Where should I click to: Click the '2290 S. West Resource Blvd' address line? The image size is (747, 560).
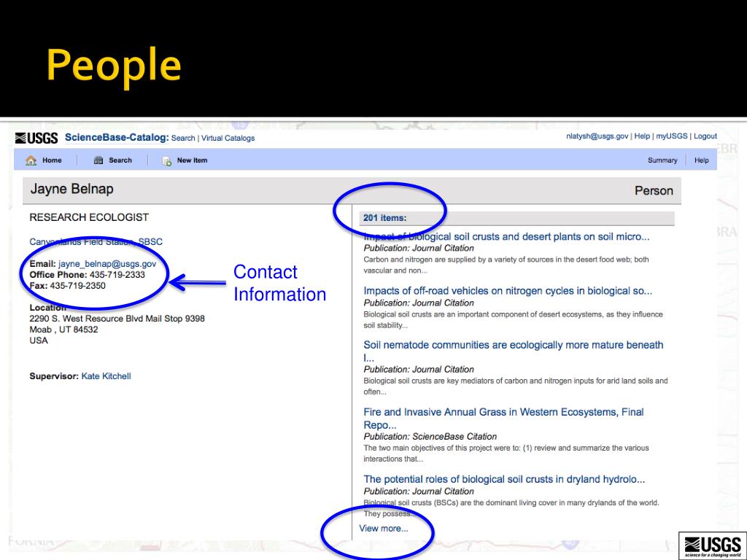(117, 319)
